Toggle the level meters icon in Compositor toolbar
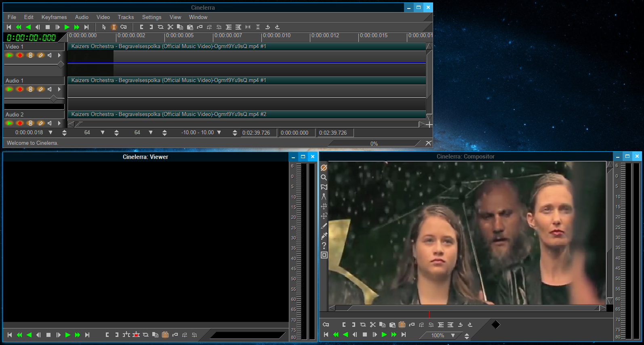The height and width of the screenshot is (345, 644). point(402,324)
